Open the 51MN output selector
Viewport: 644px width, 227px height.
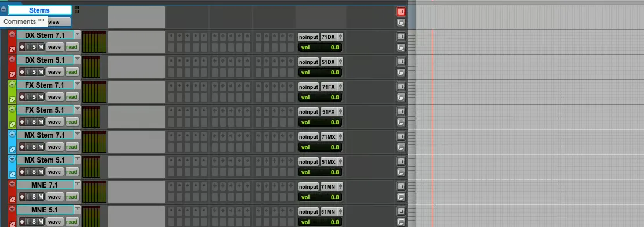point(329,212)
